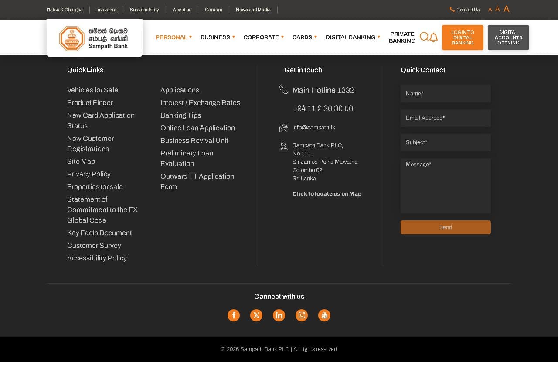Click the orange phone icon beside Contact Us
Image resolution: width=558 pixels, height=392 pixels.
tap(452, 9)
